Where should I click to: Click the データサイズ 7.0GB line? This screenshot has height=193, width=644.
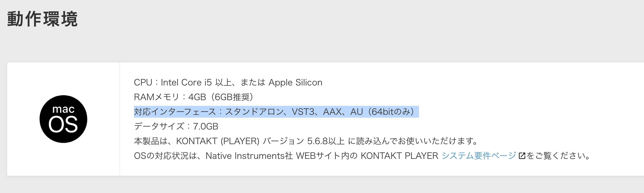point(176,126)
